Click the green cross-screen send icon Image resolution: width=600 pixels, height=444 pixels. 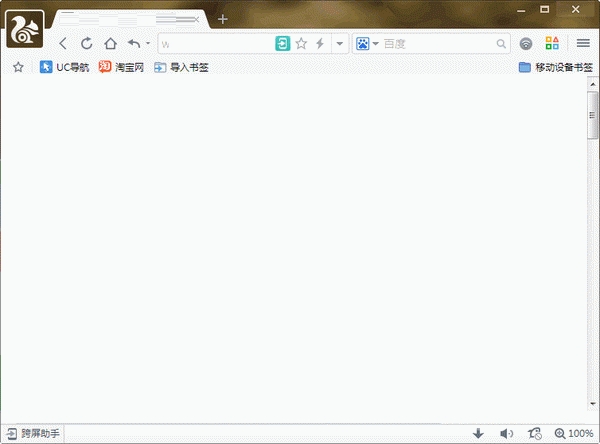point(283,44)
